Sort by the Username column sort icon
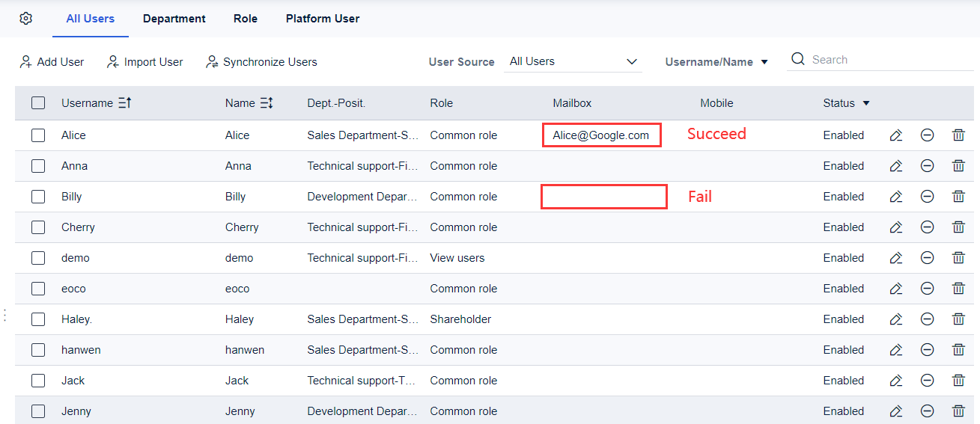 125,103
